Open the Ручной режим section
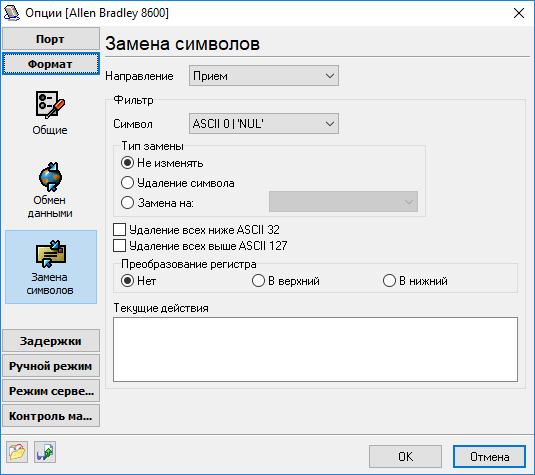Image resolution: width=535 pixels, height=475 pixels. 51,366
